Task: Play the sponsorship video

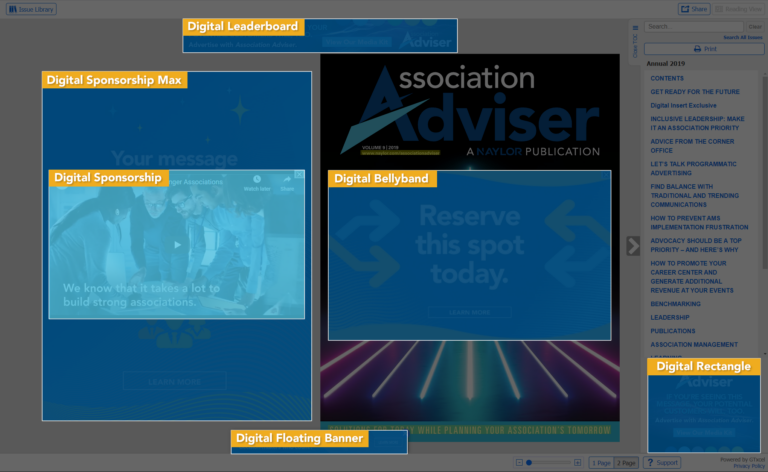Action: click(x=177, y=245)
